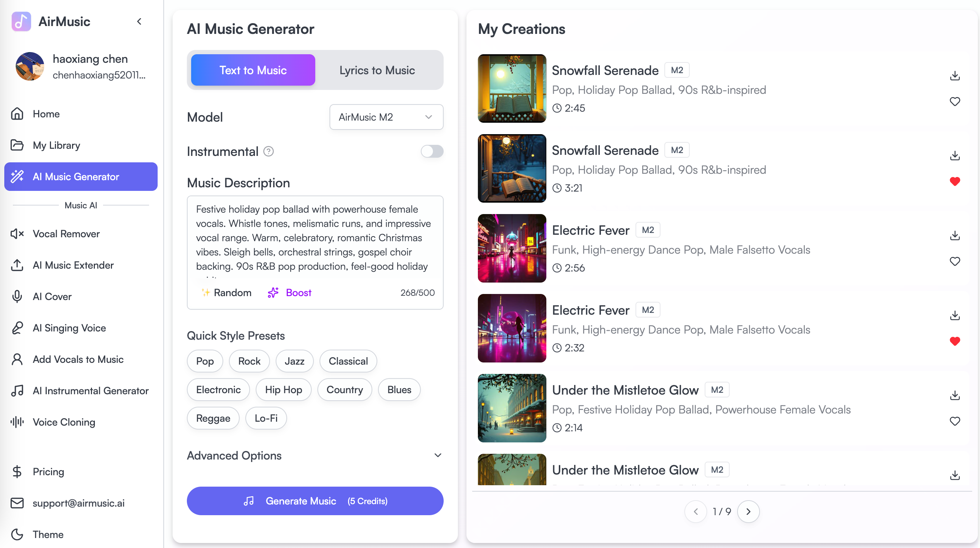Open the Vocal Remover tool

pos(66,234)
